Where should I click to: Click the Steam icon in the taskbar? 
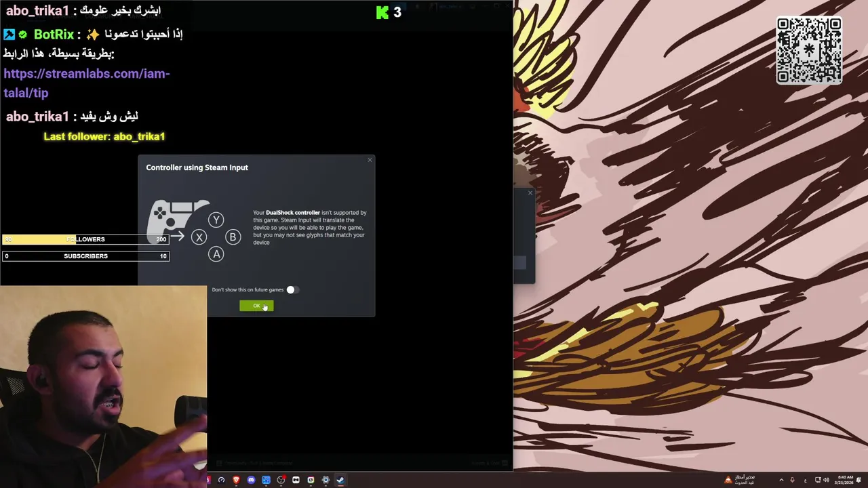pyautogui.click(x=340, y=480)
